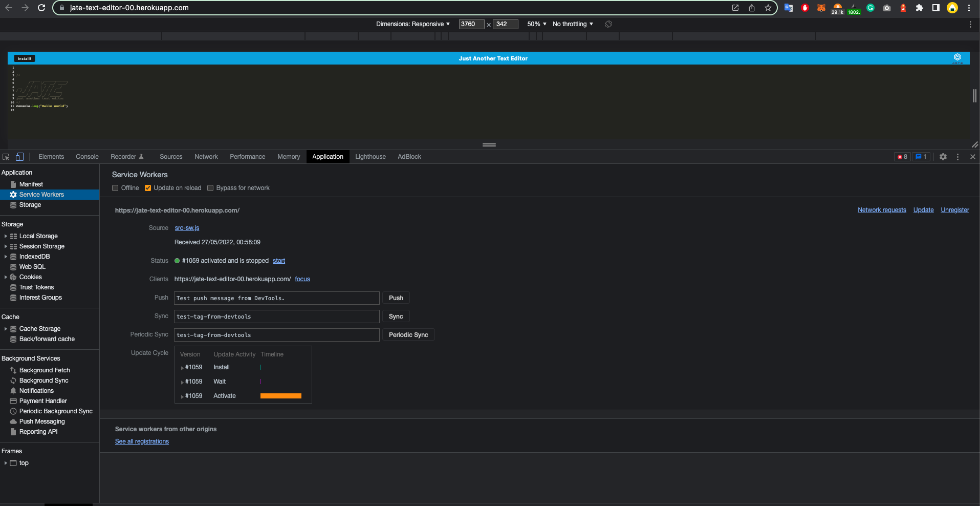Open the Lighthouse tab
Screen dimensions: 980x506
[x=370, y=157]
